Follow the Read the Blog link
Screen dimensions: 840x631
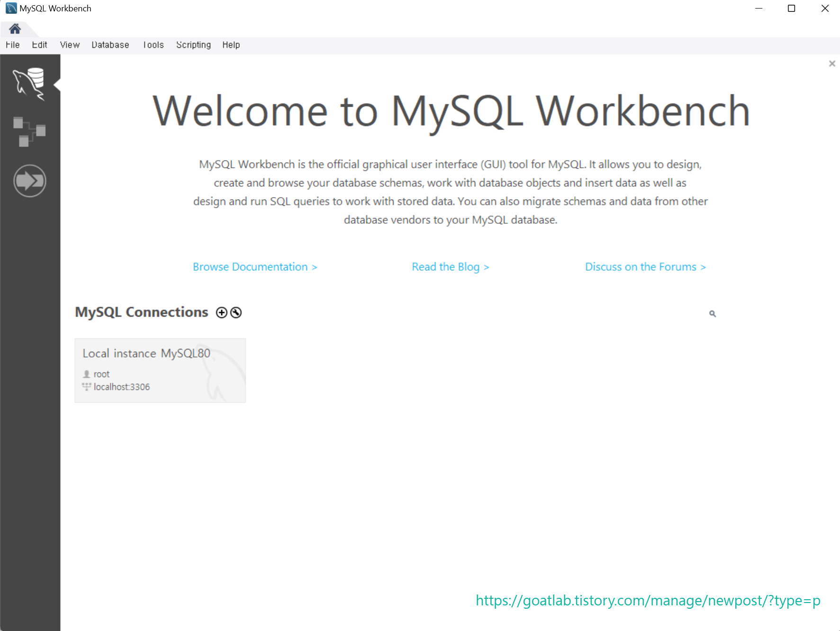(451, 267)
